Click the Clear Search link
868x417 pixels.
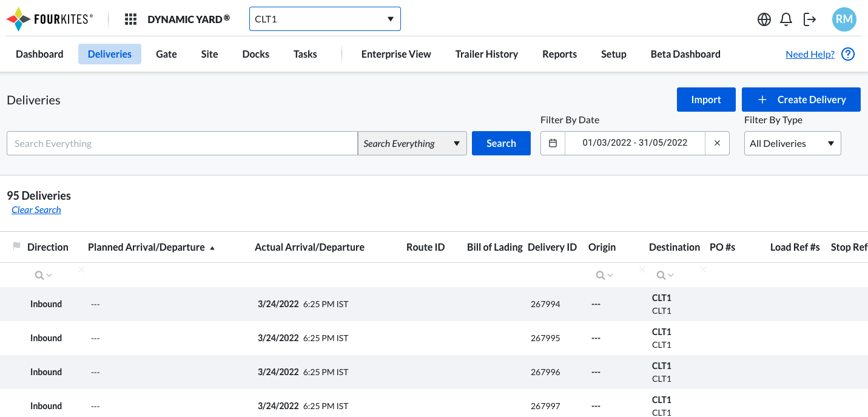pos(36,209)
